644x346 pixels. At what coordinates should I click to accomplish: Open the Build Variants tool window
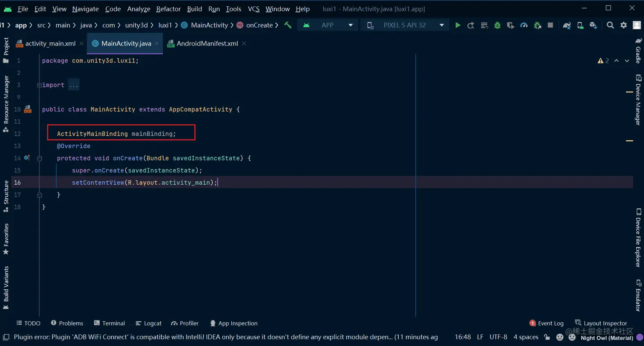6,288
